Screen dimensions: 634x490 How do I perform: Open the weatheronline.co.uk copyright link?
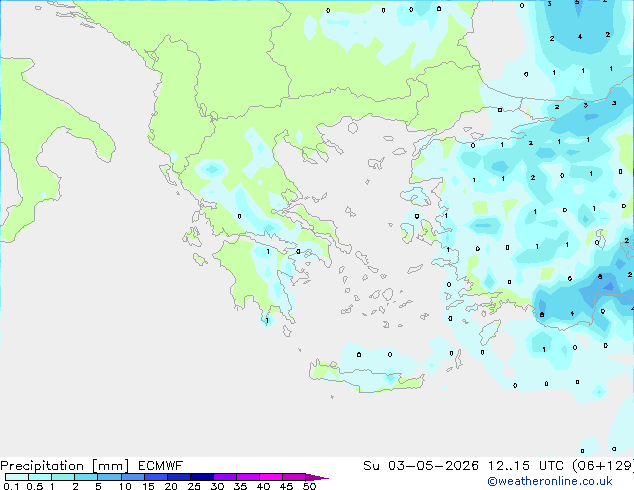[550, 481]
